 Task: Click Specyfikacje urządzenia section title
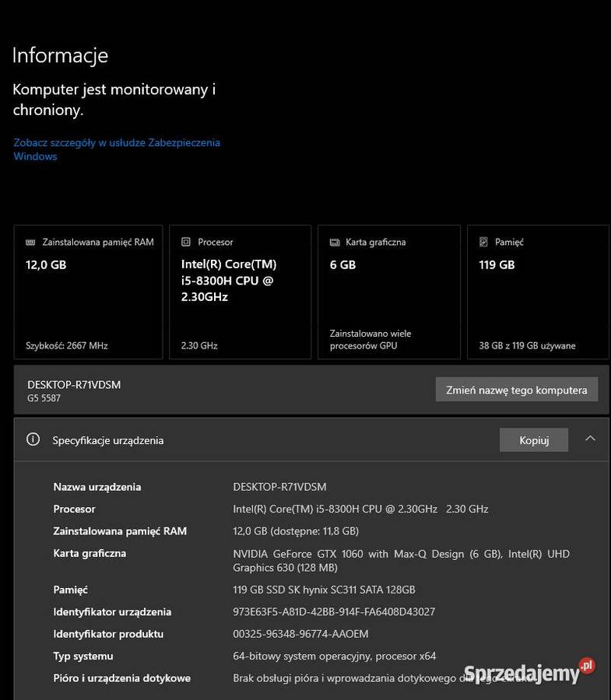[x=107, y=441]
